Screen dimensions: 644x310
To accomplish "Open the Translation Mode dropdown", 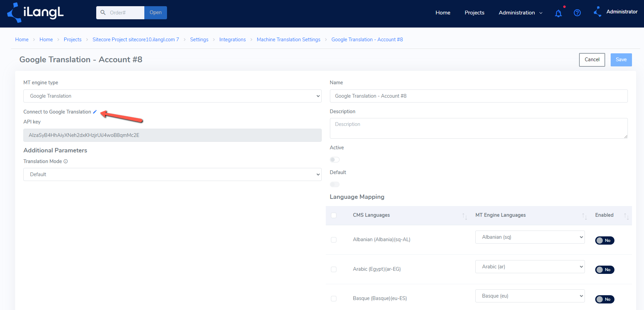I will (x=172, y=174).
